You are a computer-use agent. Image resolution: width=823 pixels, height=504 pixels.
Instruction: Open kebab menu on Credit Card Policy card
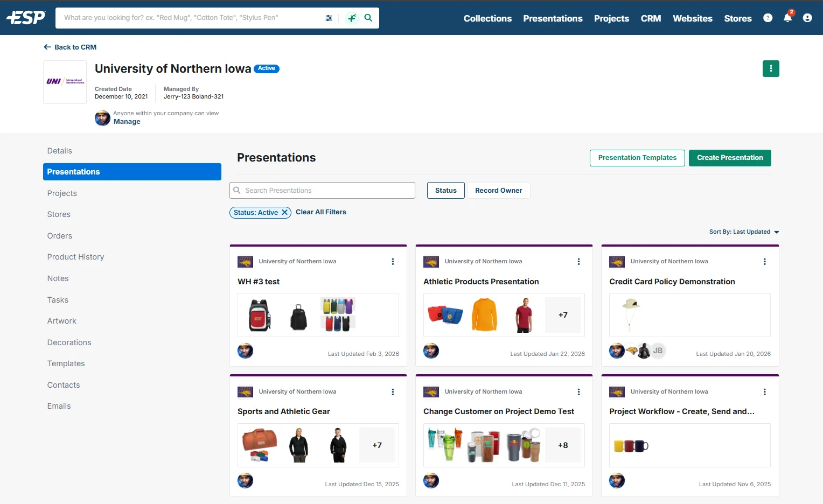coord(764,262)
